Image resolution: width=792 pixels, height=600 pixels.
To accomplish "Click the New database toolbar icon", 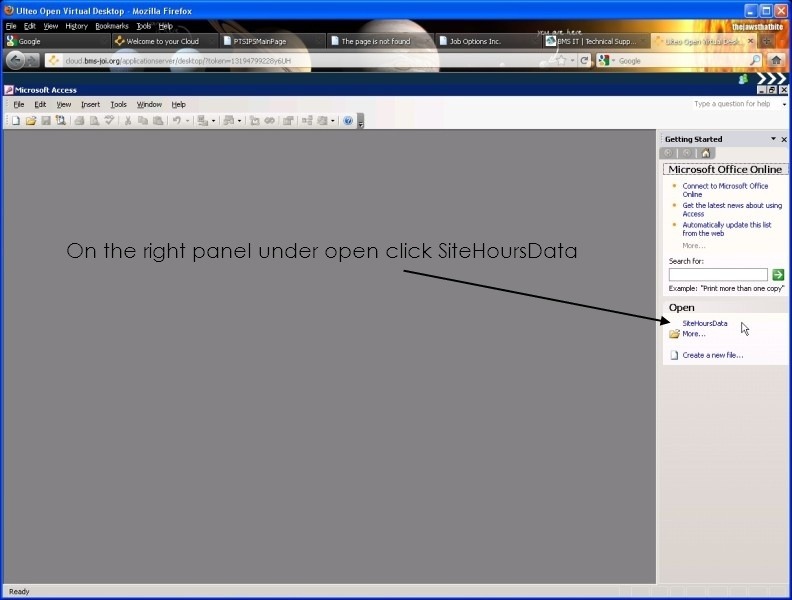I will pos(15,121).
